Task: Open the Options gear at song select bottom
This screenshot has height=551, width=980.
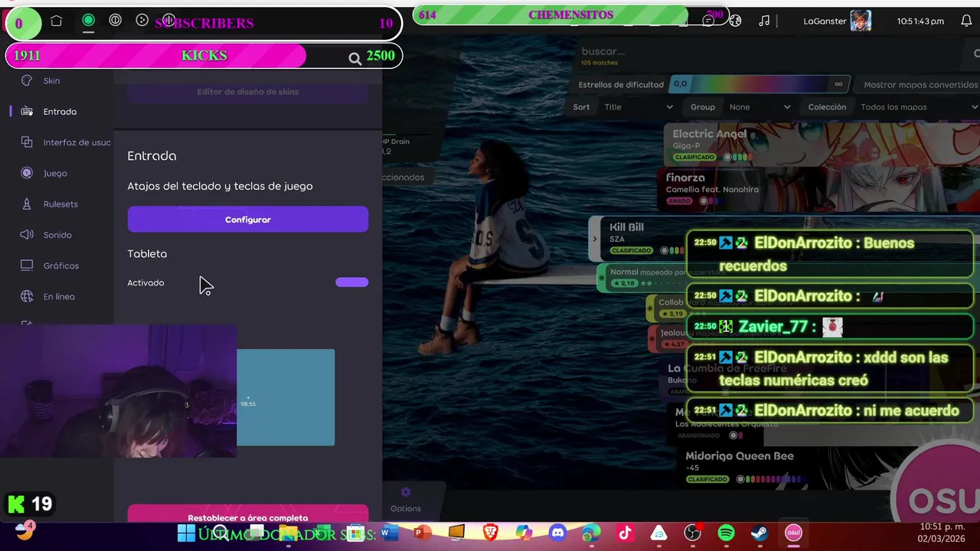Action: pyautogui.click(x=406, y=499)
